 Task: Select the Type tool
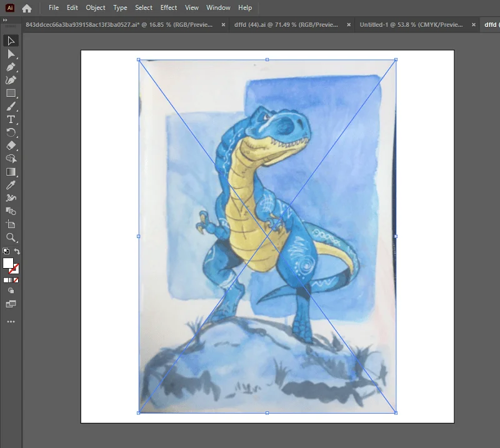point(11,119)
